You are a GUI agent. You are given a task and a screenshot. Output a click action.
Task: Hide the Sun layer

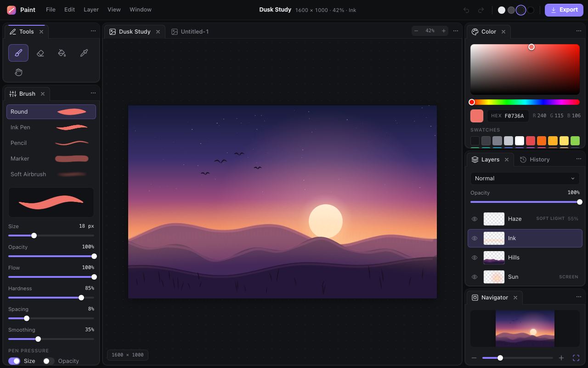(475, 277)
